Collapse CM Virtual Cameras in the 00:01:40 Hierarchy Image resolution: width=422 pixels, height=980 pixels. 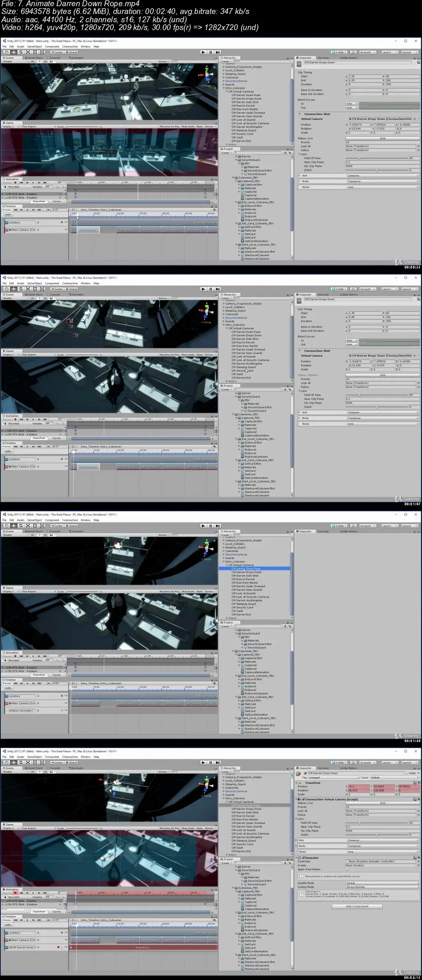(x=227, y=565)
